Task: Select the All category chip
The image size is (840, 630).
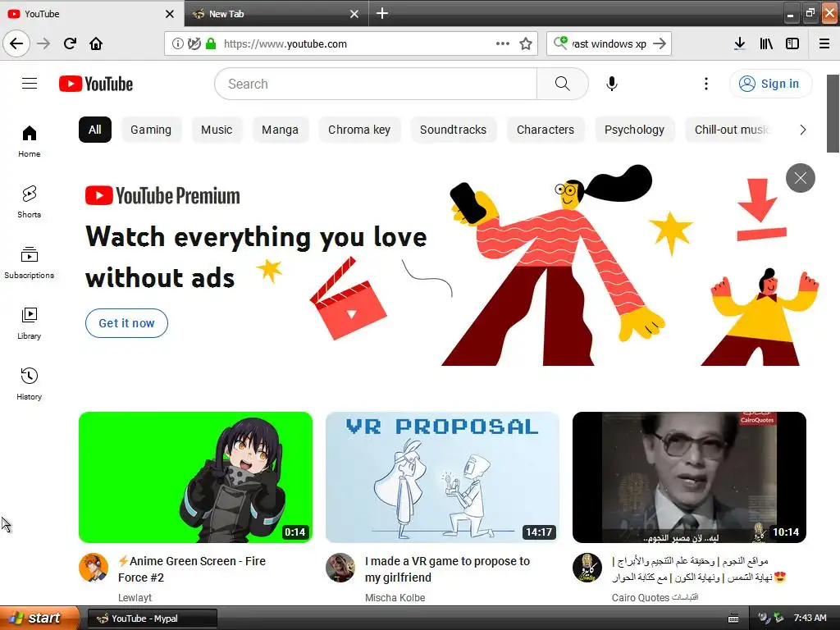Action: (95, 130)
